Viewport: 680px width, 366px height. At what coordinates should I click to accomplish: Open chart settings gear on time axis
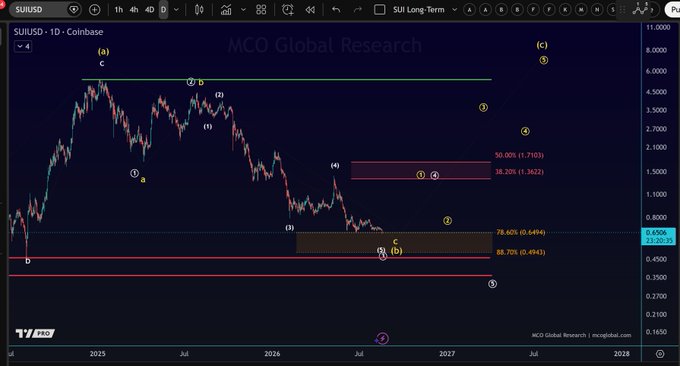[660, 354]
